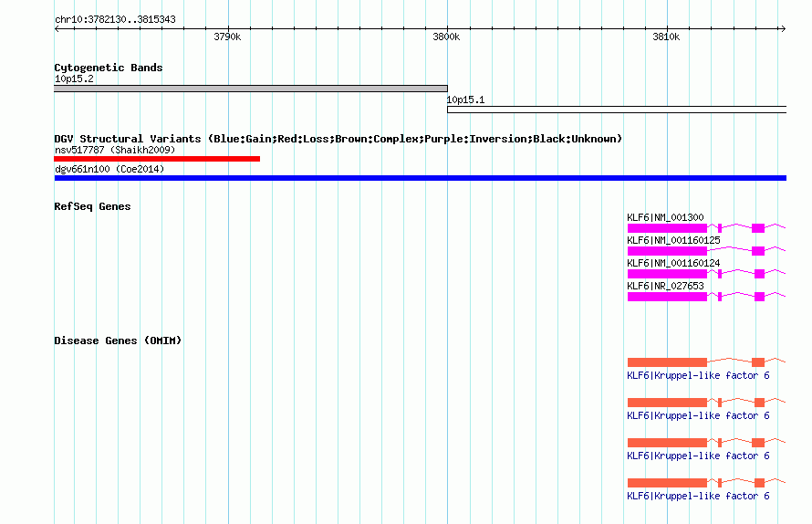Select the nsv517787 (Shaikh2009) label
The image size is (812, 524).
tap(115, 150)
